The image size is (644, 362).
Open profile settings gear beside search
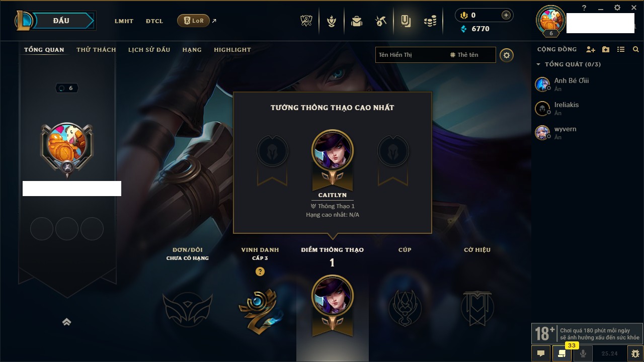[x=507, y=55]
